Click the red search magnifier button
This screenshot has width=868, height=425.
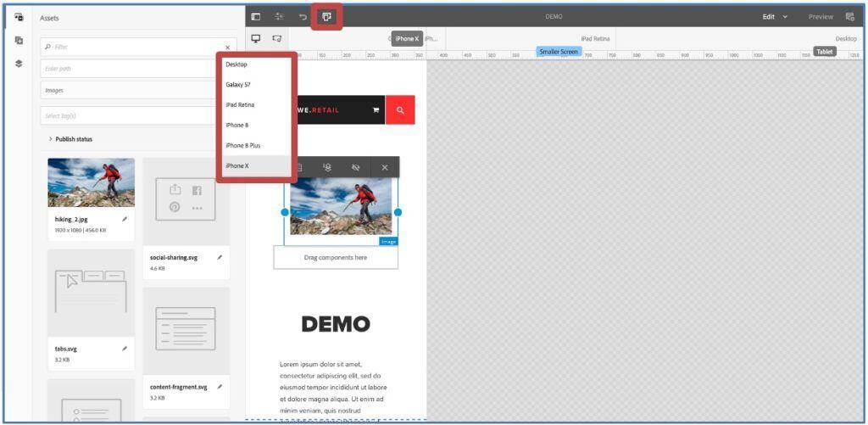(400, 109)
